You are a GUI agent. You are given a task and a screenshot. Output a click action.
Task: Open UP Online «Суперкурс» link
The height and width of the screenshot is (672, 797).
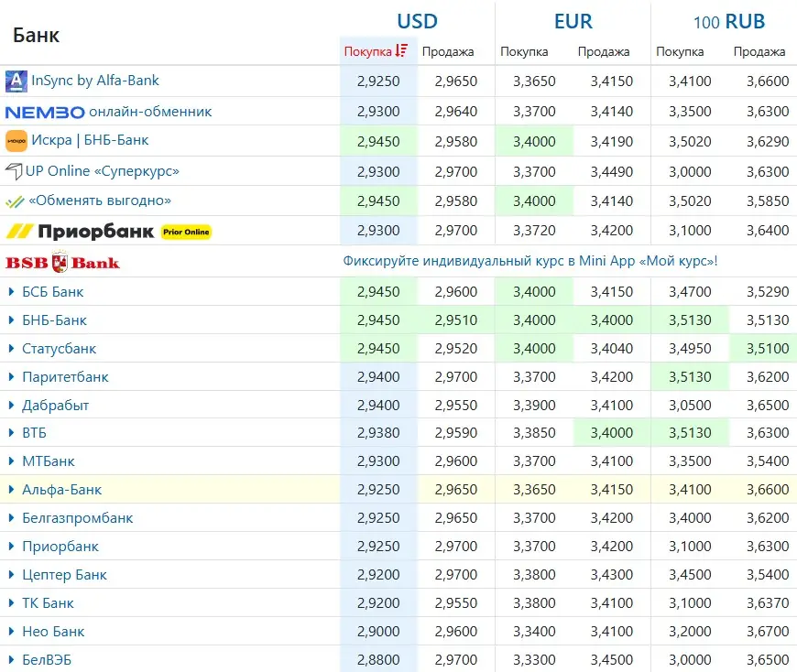tap(103, 171)
